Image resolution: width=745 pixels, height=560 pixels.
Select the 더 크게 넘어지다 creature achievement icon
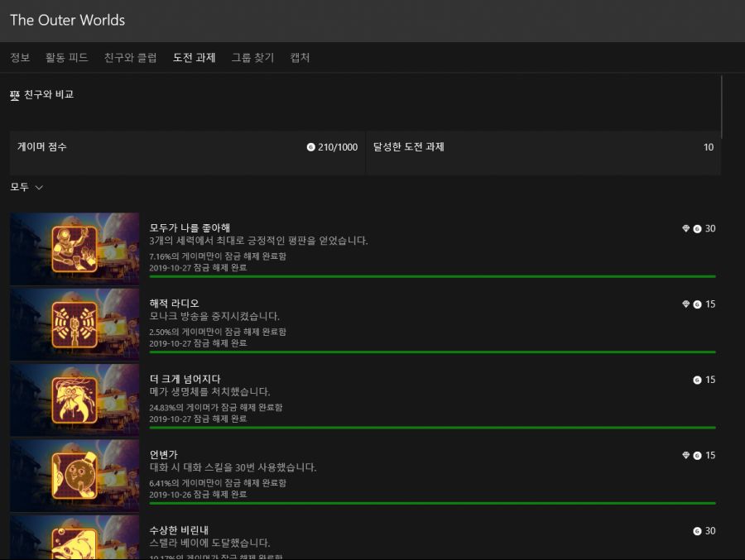click(74, 400)
